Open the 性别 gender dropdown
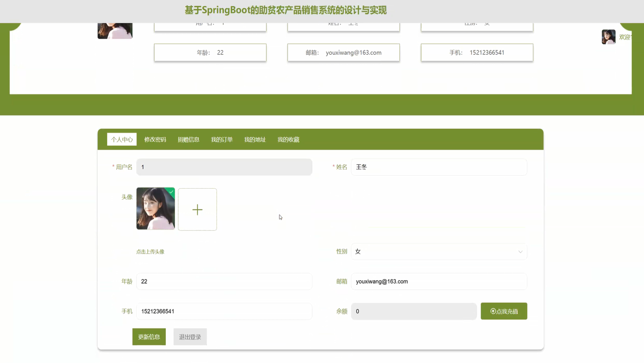The height and width of the screenshot is (363, 644). click(x=439, y=251)
